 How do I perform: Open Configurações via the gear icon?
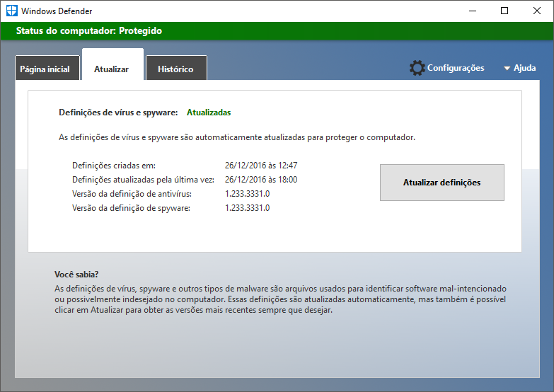point(417,68)
